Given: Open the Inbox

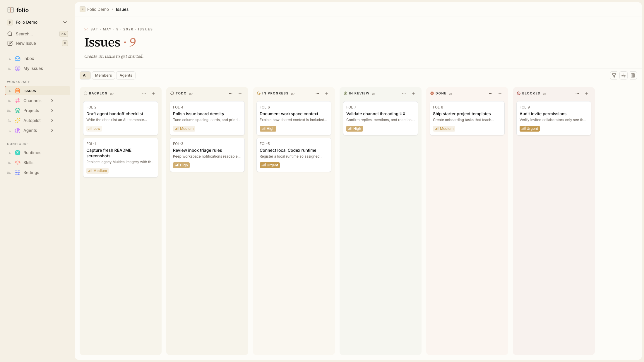Looking at the screenshot, I should pyautogui.click(x=37, y=58).
